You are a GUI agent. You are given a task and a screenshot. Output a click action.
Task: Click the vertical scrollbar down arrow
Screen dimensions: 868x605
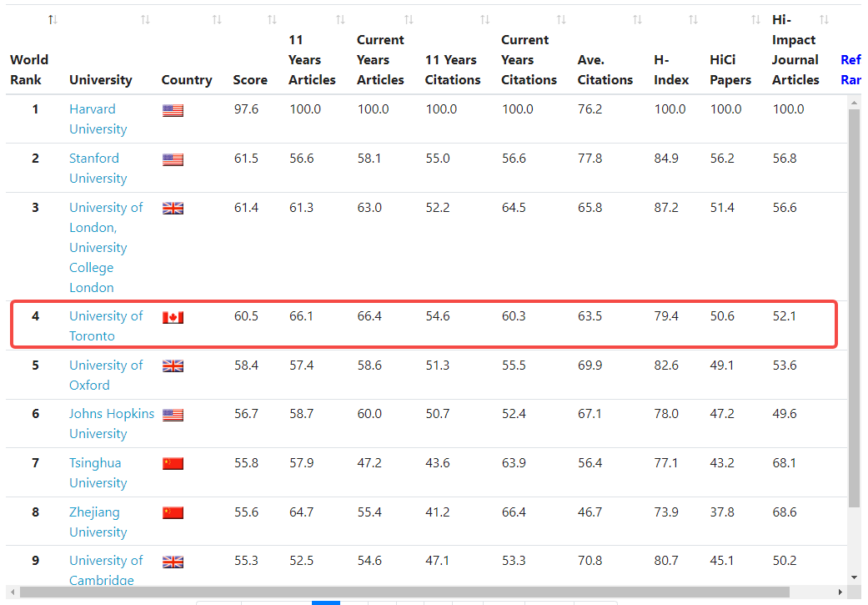(x=854, y=577)
